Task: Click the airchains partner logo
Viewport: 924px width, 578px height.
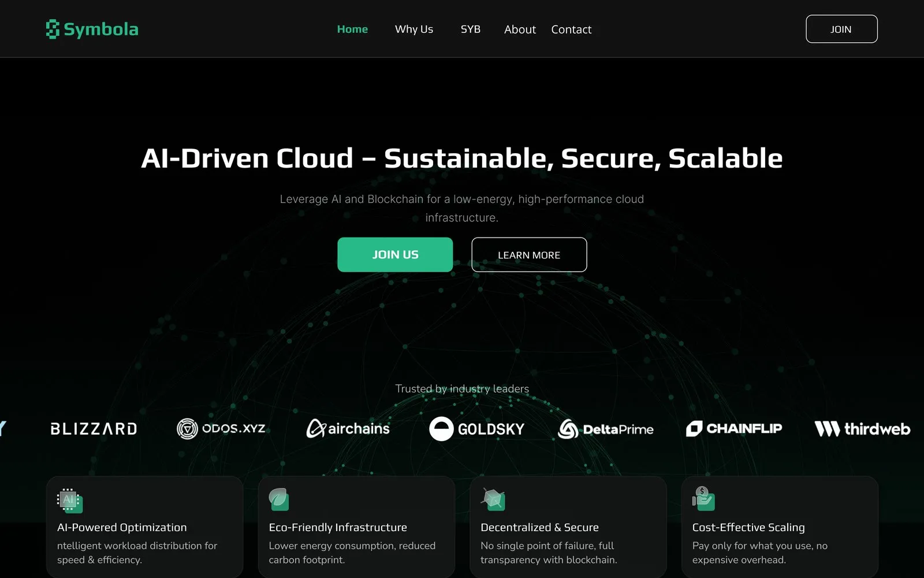Action: (x=348, y=428)
